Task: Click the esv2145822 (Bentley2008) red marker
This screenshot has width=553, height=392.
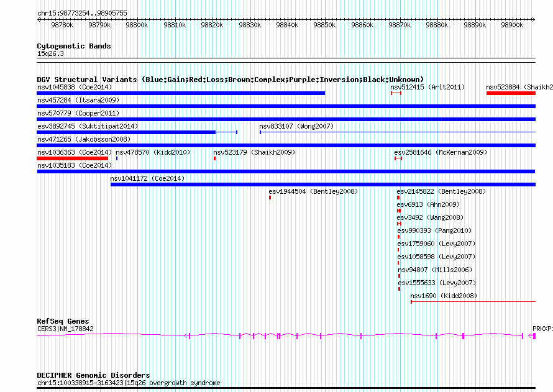Action: 398,198
